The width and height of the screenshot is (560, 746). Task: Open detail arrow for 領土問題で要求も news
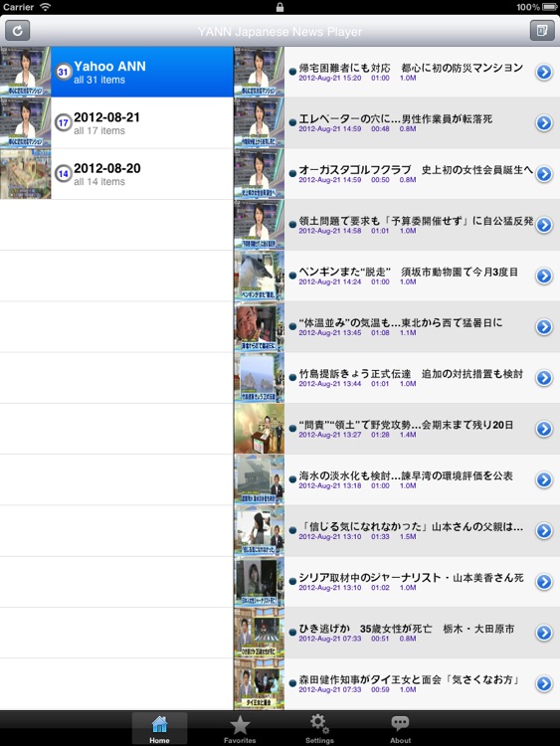coord(544,225)
